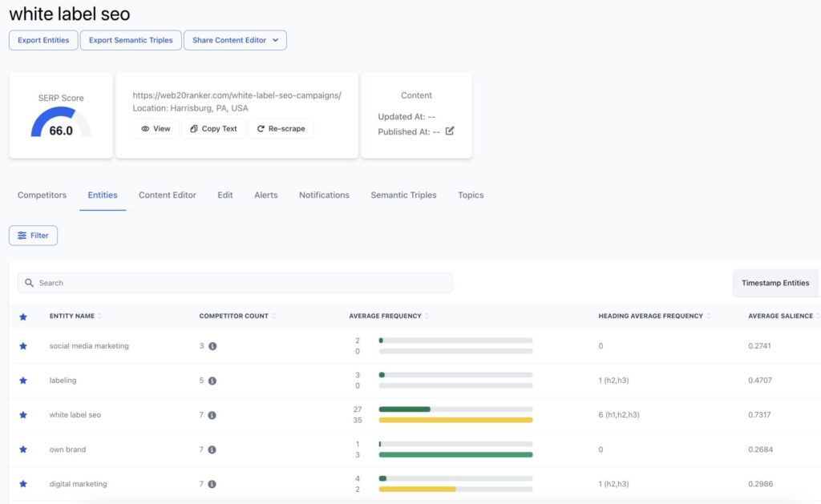Screen dimensions: 821x504
Task: Click the green frequency bar for white label seo
Action: pyautogui.click(x=405, y=409)
